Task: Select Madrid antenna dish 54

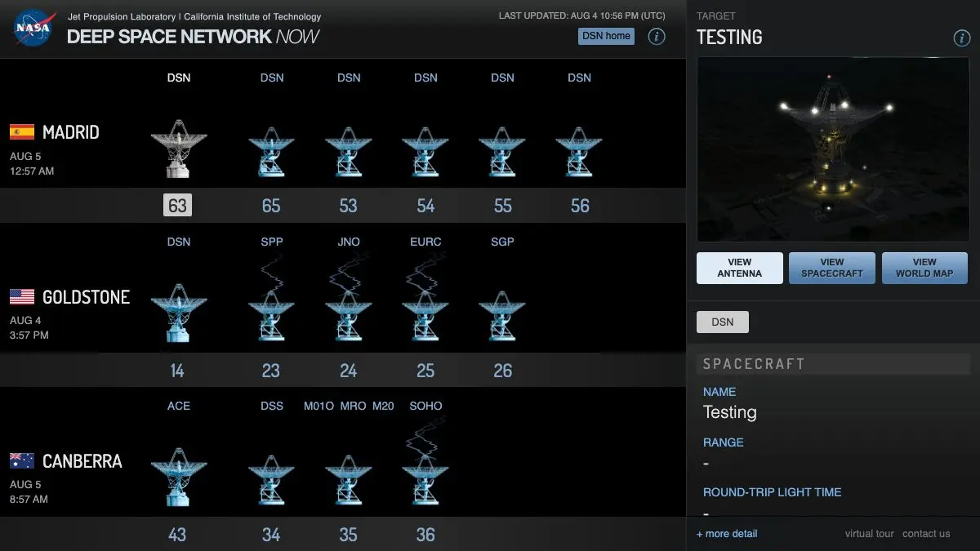Action: click(425, 151)
